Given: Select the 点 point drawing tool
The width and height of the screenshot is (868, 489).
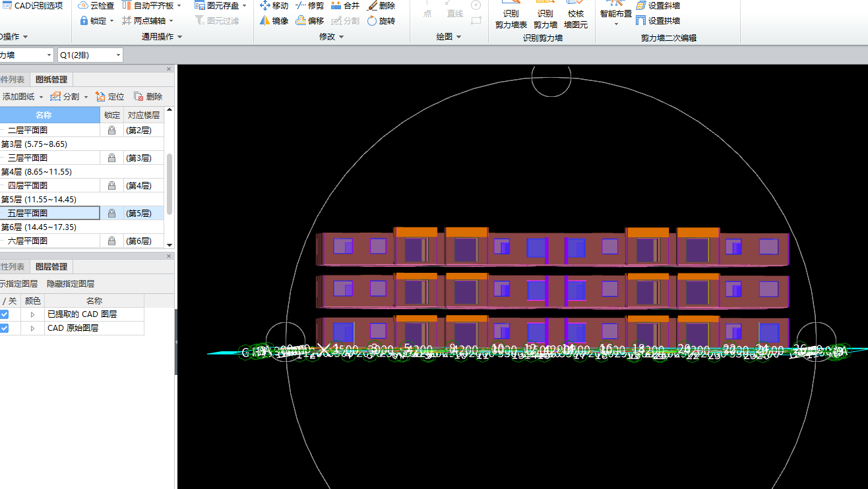Looking at the screenshot, I should [x=427, y=10].
